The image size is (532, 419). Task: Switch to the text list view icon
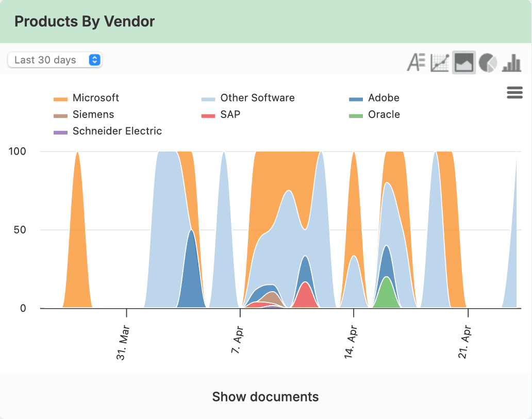click(416, 62)
